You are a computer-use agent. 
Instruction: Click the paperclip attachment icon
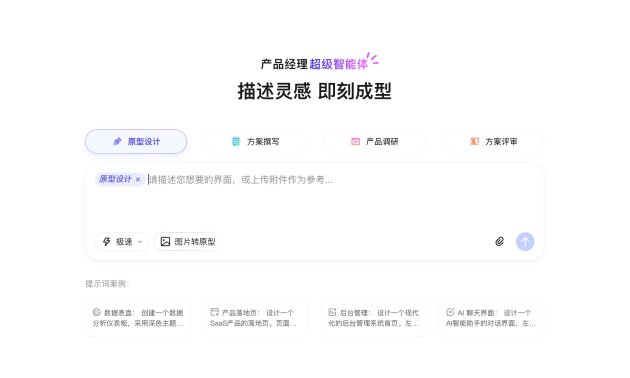pyautogui.click(x=499, y=241)
